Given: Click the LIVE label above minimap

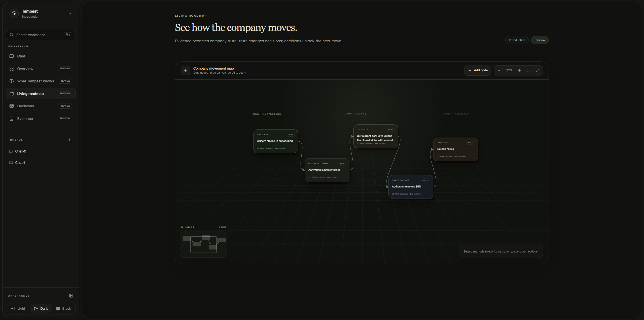Looking at the screenshot, I should tap(223, 228).
